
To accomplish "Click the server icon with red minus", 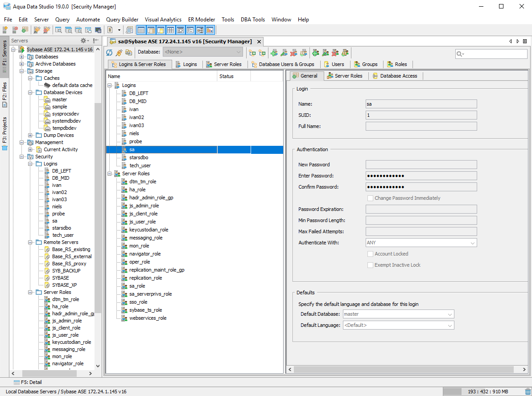I will (15, 30).
